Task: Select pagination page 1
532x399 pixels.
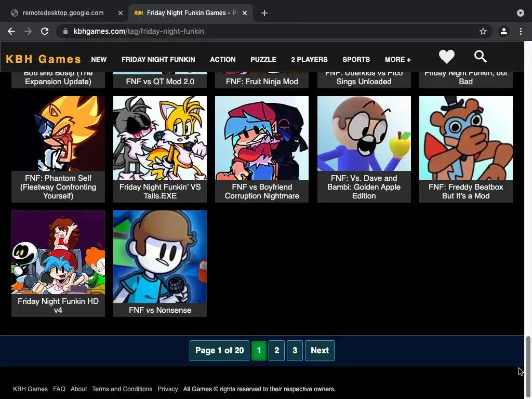Action: [259, 351]
